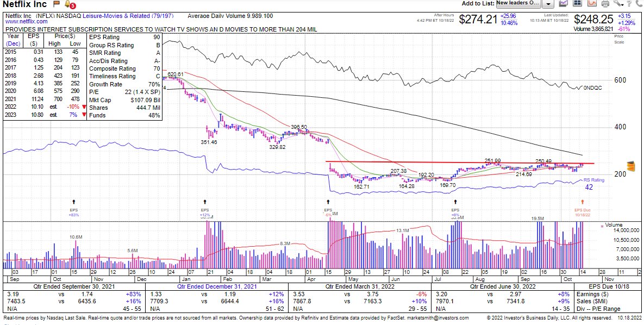Open the wrench settings tool menu
Viewport: 644px width, 325px height.
618,3
